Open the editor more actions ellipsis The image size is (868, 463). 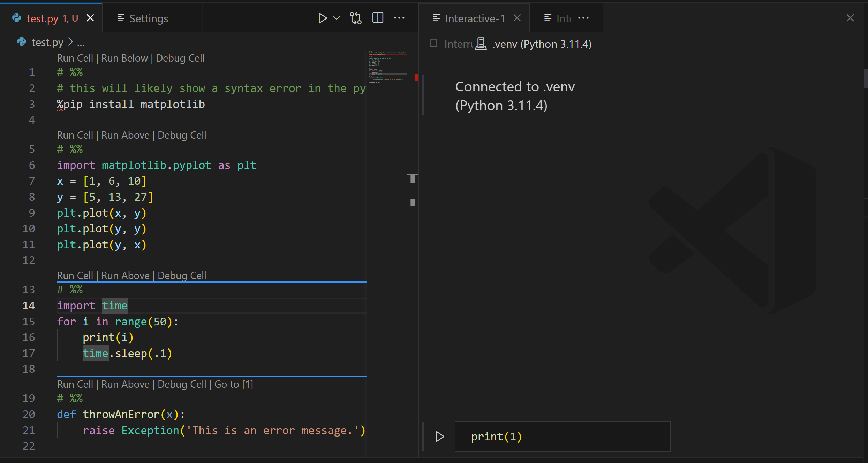[399, 18]
